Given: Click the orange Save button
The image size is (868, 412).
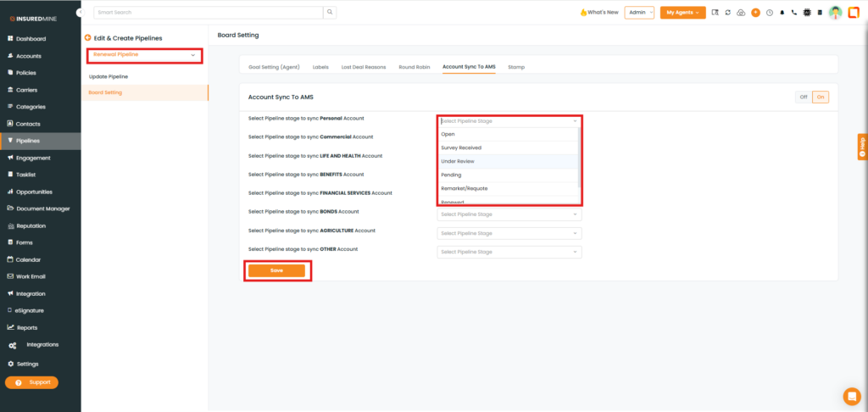Looking at the screenshot, I should click(276, 270).
